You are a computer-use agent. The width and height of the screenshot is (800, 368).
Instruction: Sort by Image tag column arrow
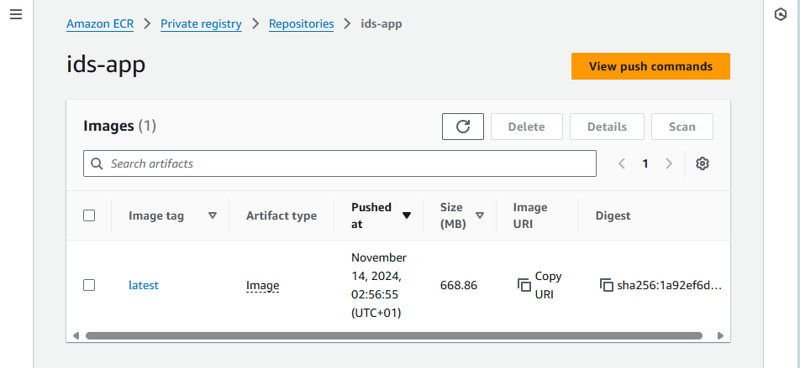213,216
